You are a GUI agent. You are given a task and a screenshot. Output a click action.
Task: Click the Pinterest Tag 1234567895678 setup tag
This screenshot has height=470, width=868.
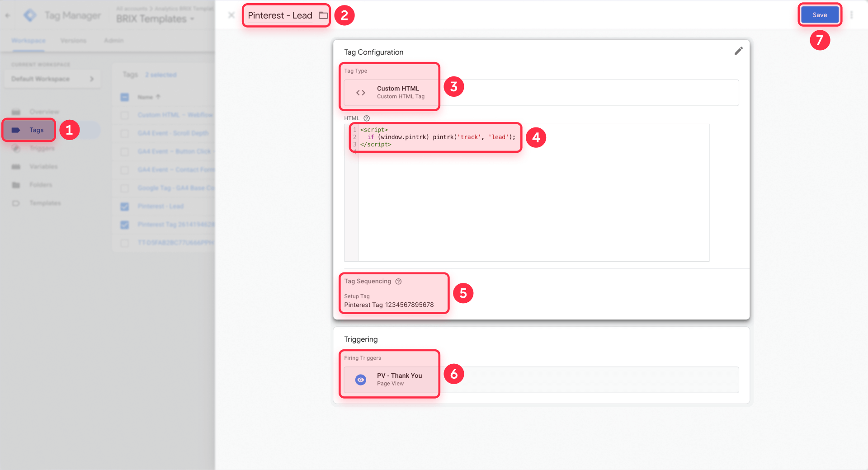pyautogui.click(x=389, y=305)
